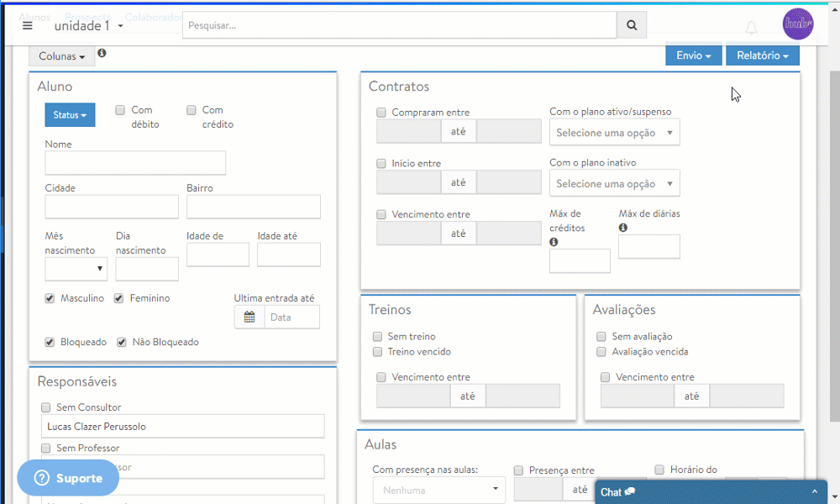Viewport: 840px width, 504px height.
Task: Open the Relatório menu
Action: click(x=762, y=55)
